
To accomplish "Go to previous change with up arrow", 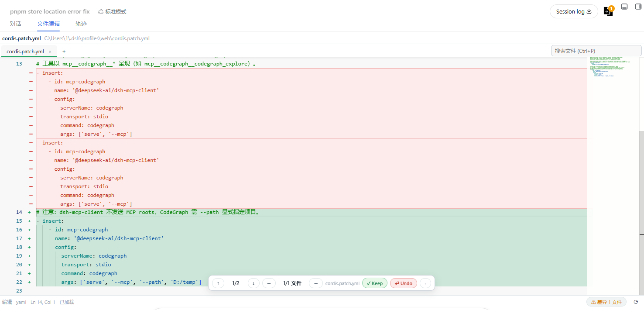I will point(218,283).
